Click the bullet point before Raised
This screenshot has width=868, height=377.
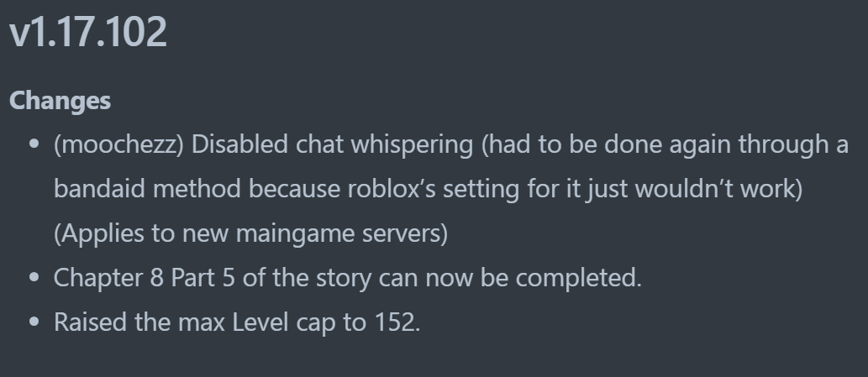coord(34,322)
